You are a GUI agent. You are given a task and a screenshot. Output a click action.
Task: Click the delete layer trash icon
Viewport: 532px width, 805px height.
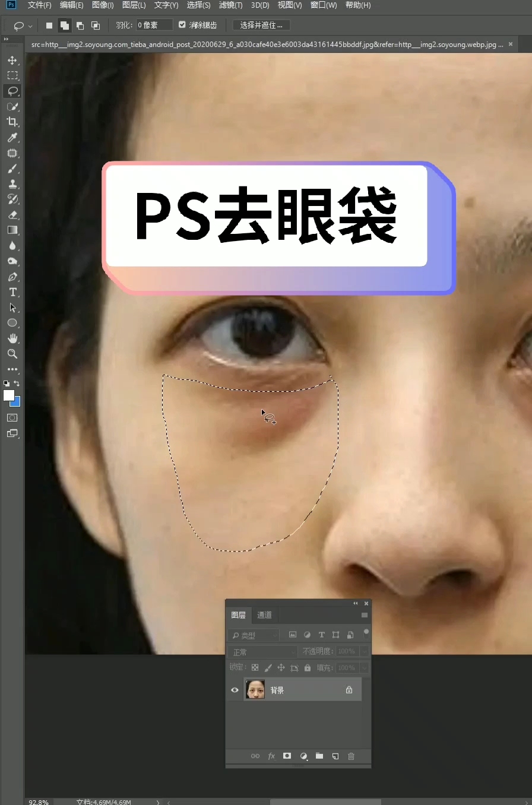click(351, 756)
